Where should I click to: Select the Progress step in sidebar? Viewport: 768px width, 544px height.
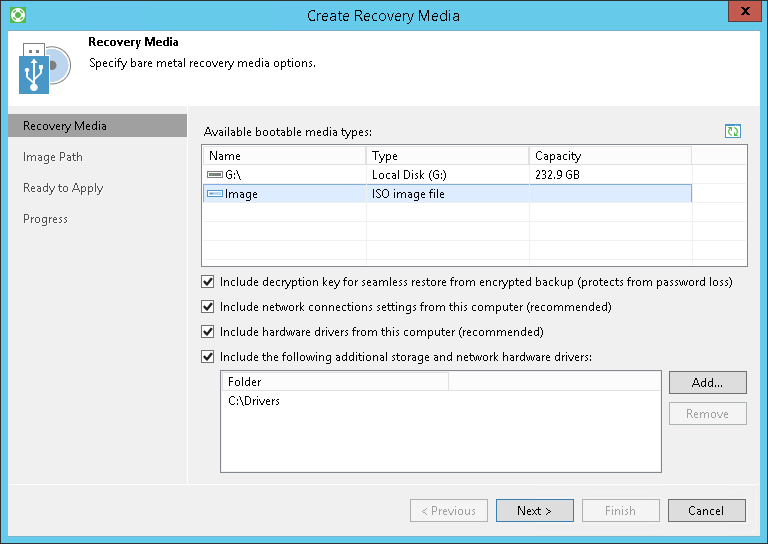coord(46,219)
